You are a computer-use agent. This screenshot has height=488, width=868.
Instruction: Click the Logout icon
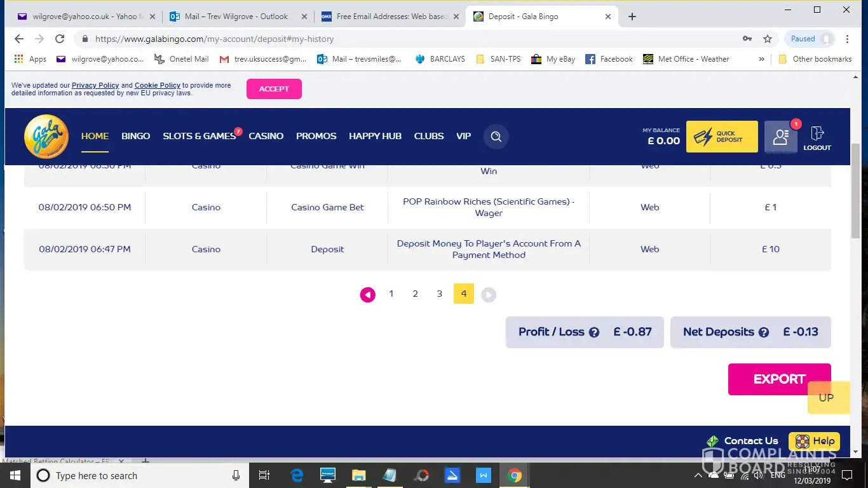pos(817,138)
